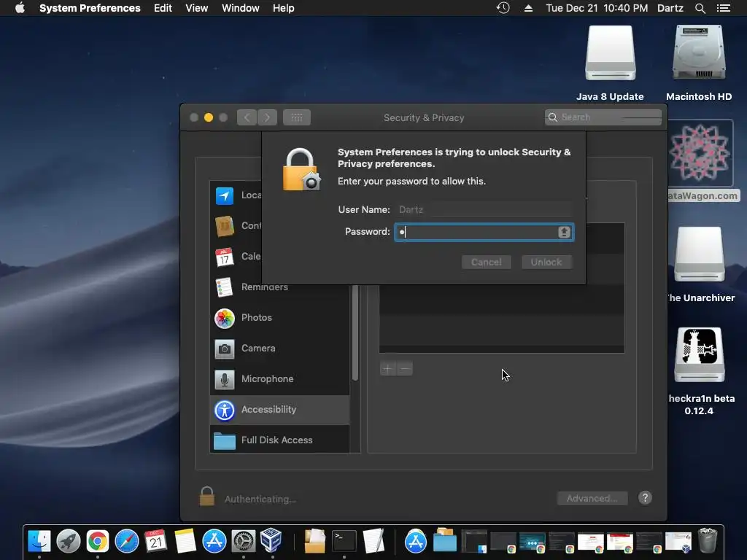
Task: Click the privacy list scrollbar
Action: tap(355, 332)
